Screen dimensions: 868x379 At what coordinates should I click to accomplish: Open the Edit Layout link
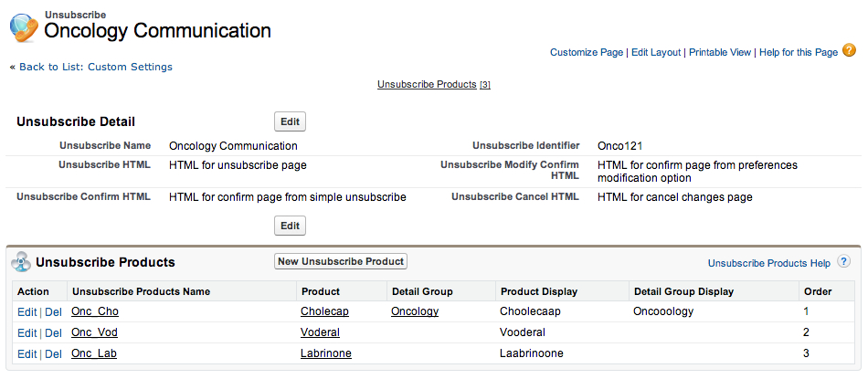tap(656, 53)
